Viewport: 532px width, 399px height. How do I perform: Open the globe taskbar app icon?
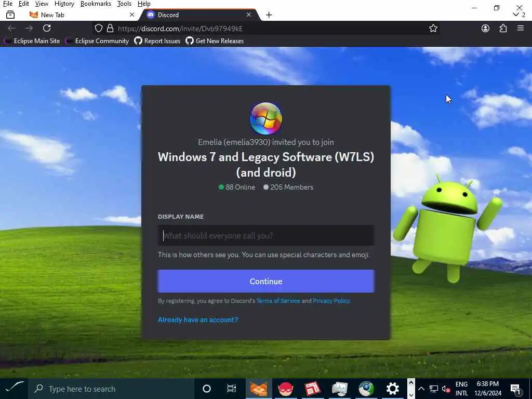pos(366,389)
